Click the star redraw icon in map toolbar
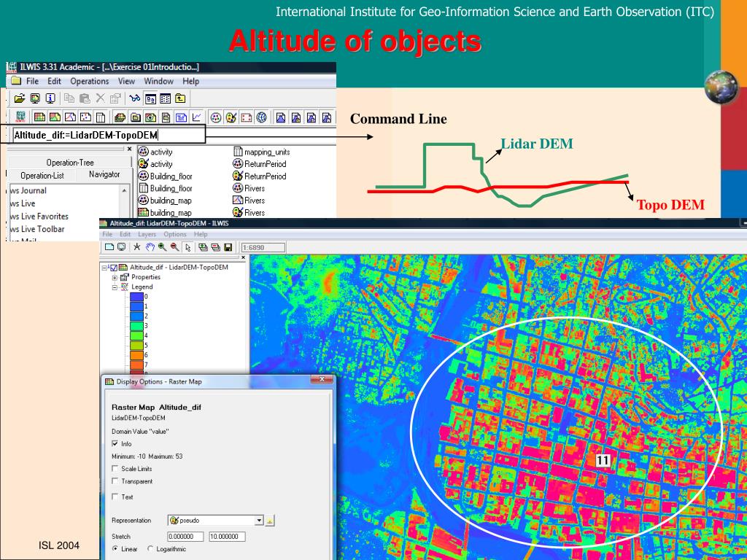Screen dimensions: 747x560 pyautogui.click(x=137, y=247)
